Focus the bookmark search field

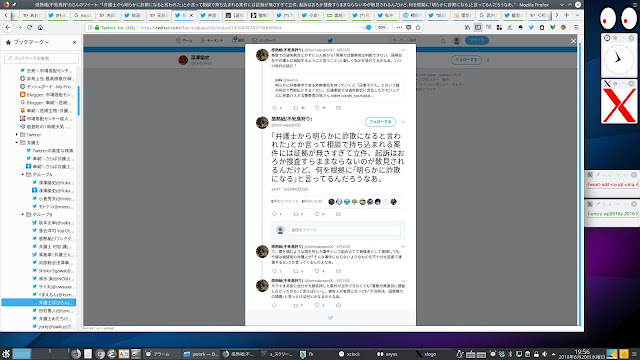click(x=41, y=58)
